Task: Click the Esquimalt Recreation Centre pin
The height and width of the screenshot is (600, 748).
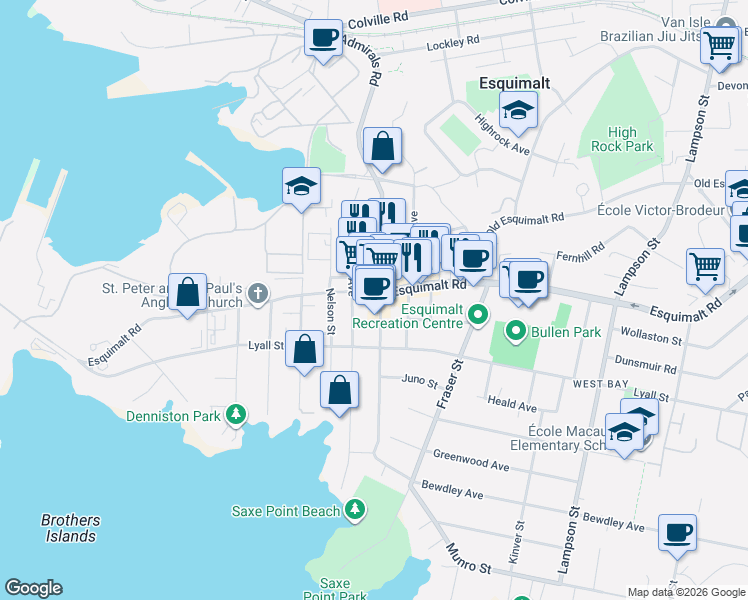Action: (x=478, y=316)
